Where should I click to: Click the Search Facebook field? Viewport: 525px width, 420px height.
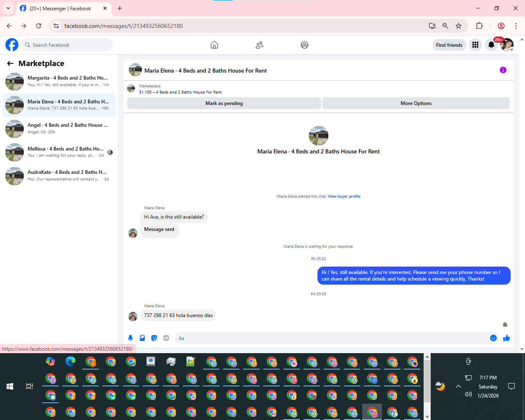(67, 45)
